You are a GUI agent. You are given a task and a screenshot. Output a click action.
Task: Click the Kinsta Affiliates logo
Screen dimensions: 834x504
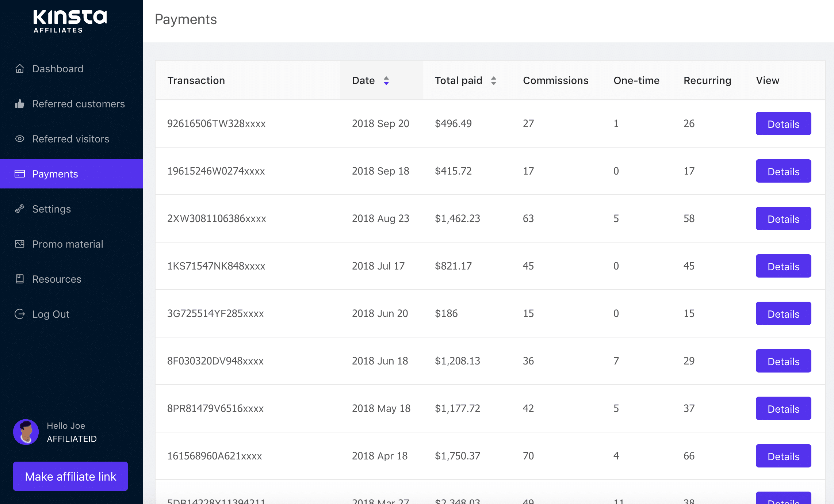click(x=69, y=21)
